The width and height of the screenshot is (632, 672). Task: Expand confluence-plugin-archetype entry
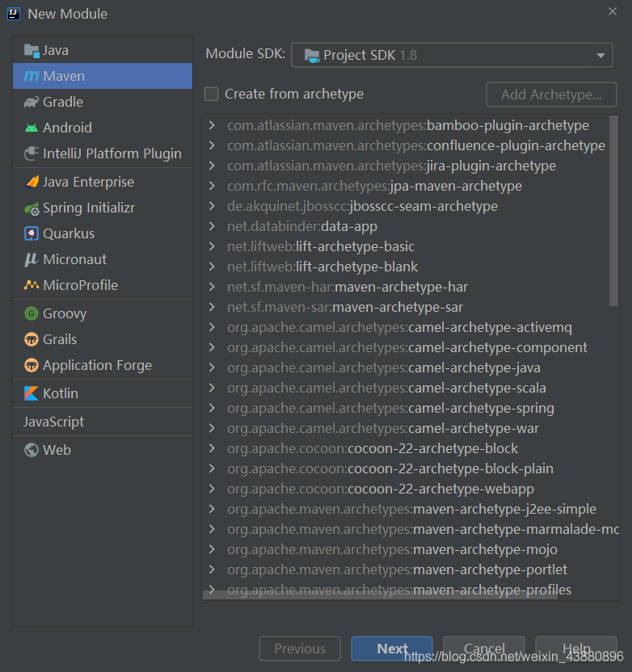click(x=212, y=145)
